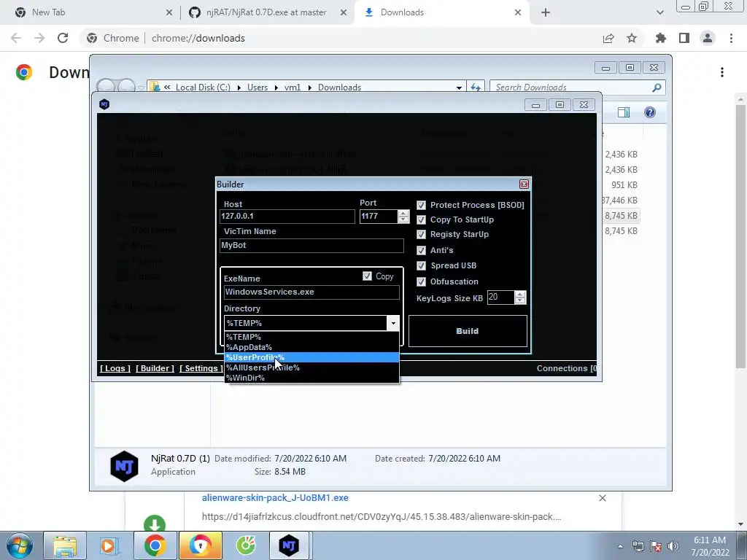Toggle Explorer preview pane icon
Image resolution: width=747 pixels, height=560 pixels.
(x=624, y=112)
